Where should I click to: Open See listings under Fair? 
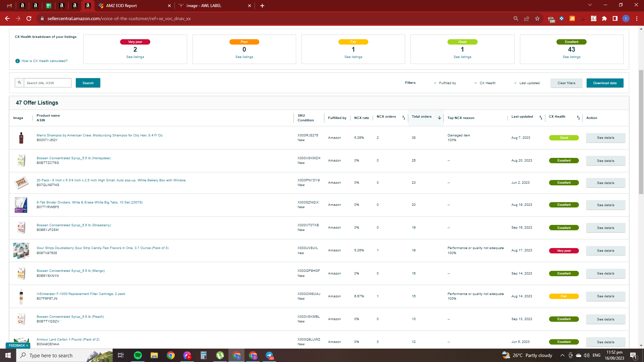point(353,57)
